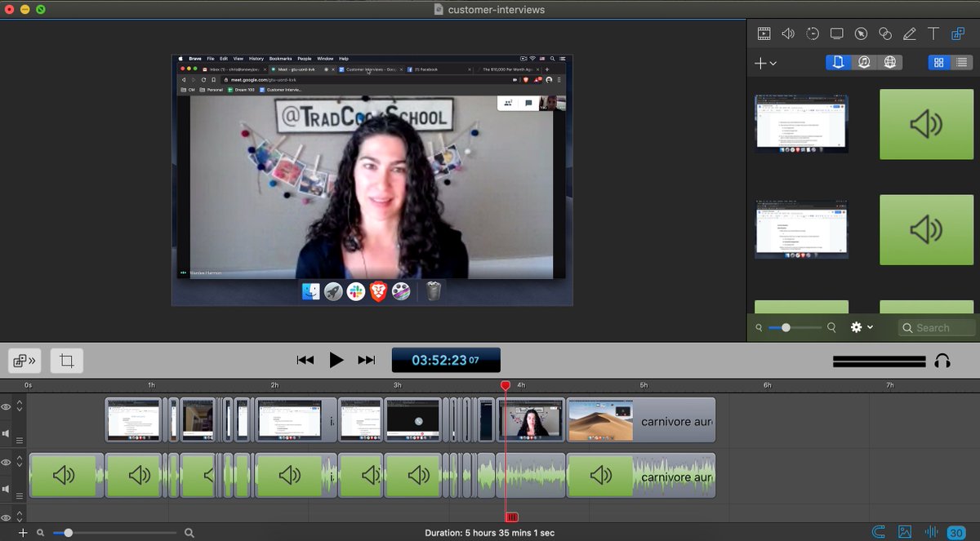Select the second screen recording thumbnail in library
980x541 pixels.
801,229
